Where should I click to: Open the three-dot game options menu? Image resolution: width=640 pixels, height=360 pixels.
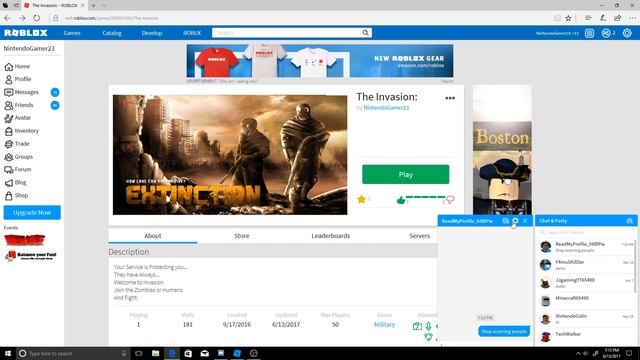click(x=450, y=98)
